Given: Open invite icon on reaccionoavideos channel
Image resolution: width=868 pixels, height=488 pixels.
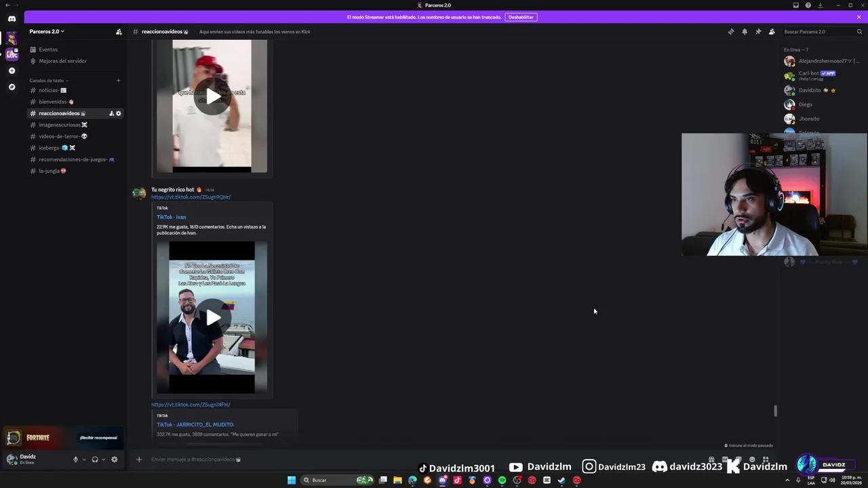Looking at the screenshot, I should 111,113.
